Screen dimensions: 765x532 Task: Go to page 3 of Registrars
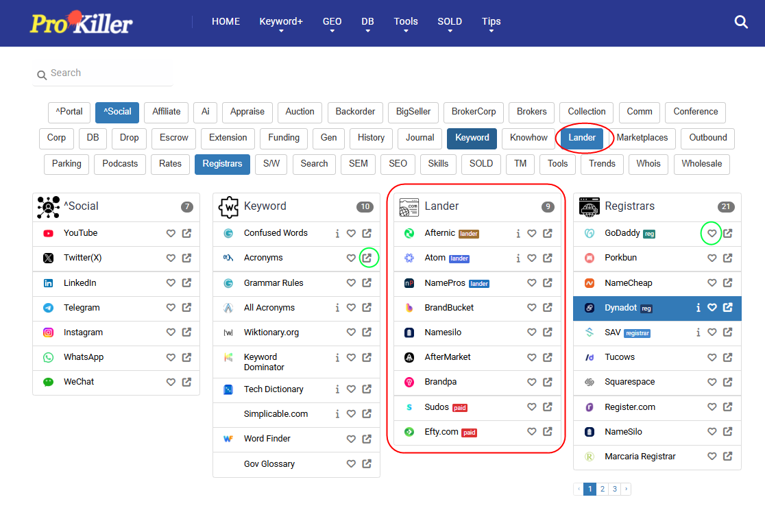[x=615, y=489]
